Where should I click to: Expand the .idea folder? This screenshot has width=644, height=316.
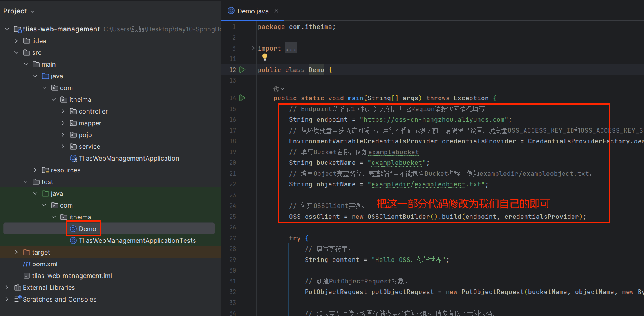point(16,41)
